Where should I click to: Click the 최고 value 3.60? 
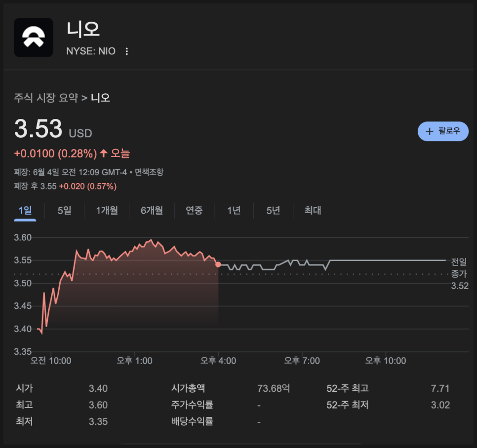click(98, 405)
